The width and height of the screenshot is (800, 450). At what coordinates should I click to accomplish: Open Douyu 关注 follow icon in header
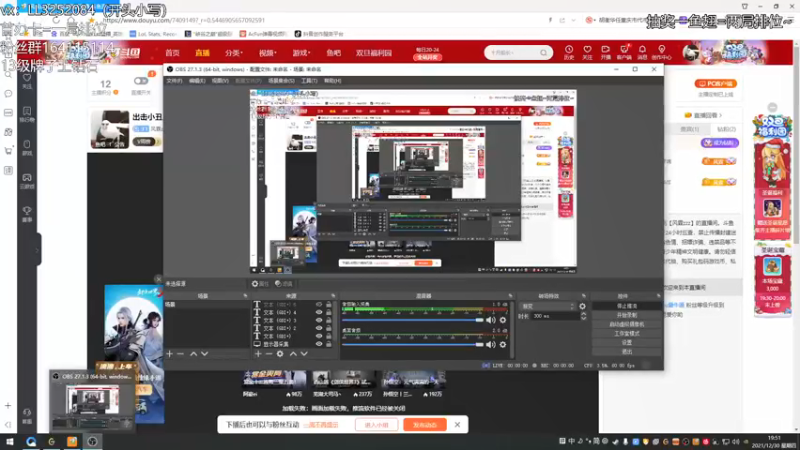coord(587,52)
